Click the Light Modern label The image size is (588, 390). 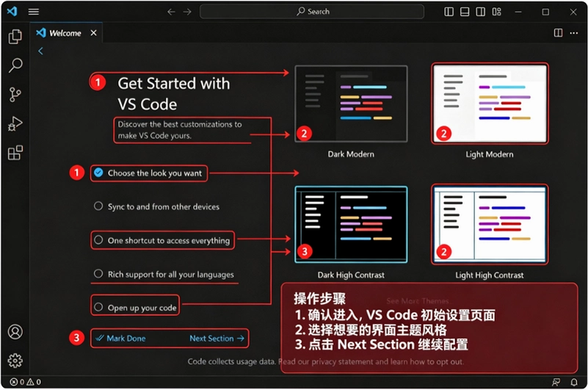(x=490, y=154)
